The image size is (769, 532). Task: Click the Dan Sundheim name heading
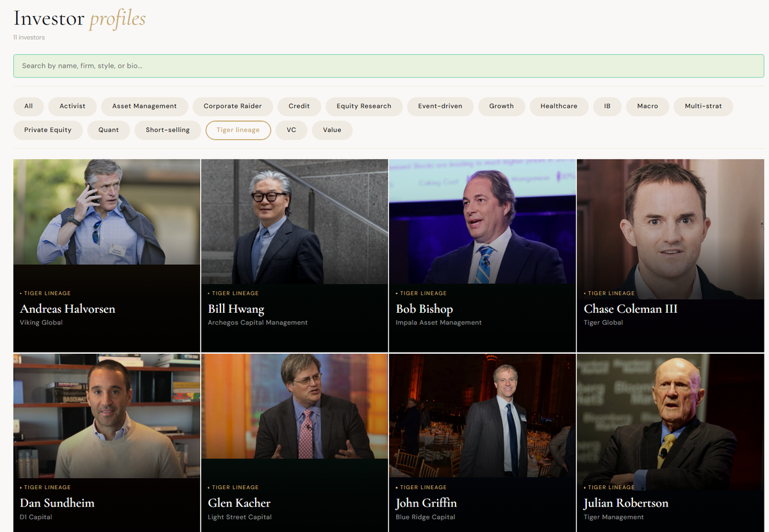point(57,503)
